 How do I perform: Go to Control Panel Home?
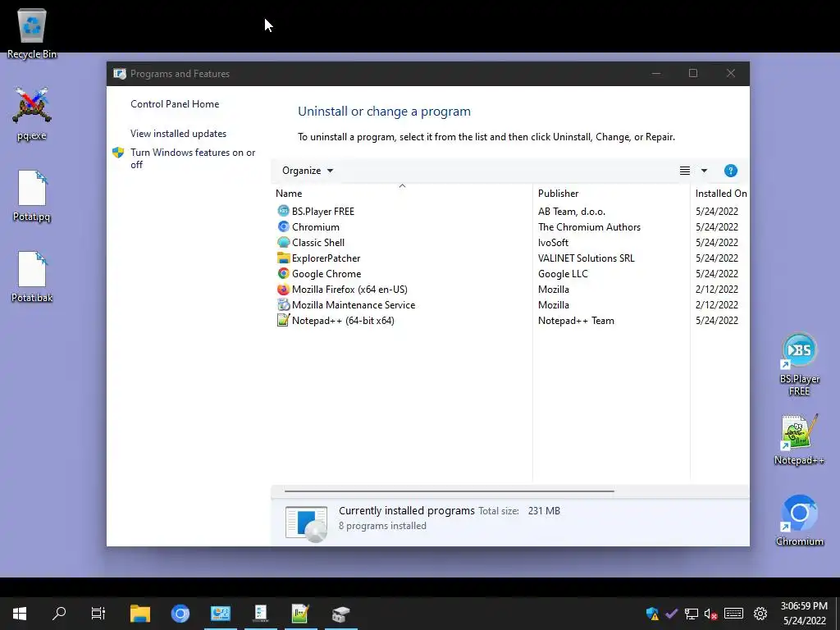tap(175, 104)
